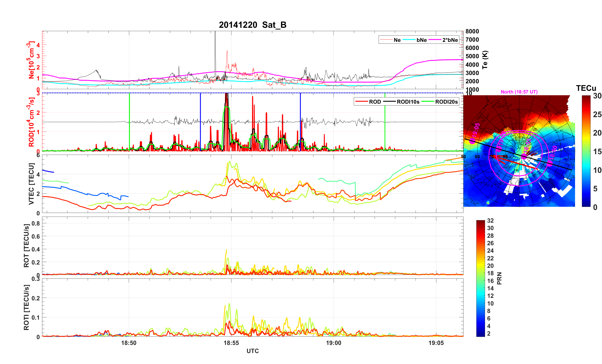Click the 19:00 tick label on time axis

[333, 343]
